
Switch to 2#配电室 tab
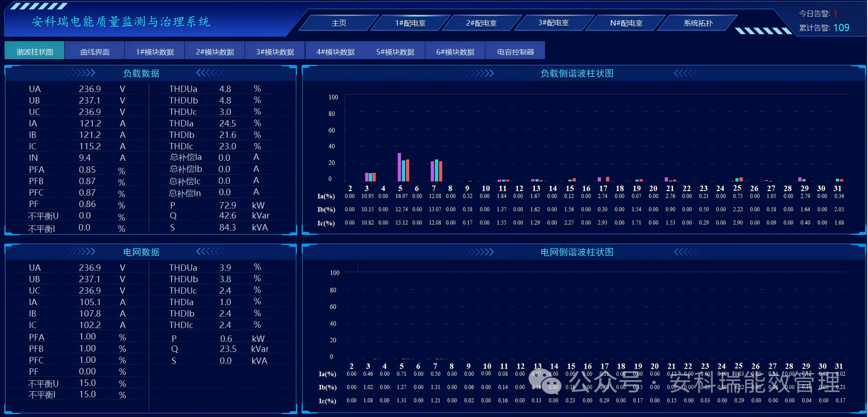pos(482,23)
